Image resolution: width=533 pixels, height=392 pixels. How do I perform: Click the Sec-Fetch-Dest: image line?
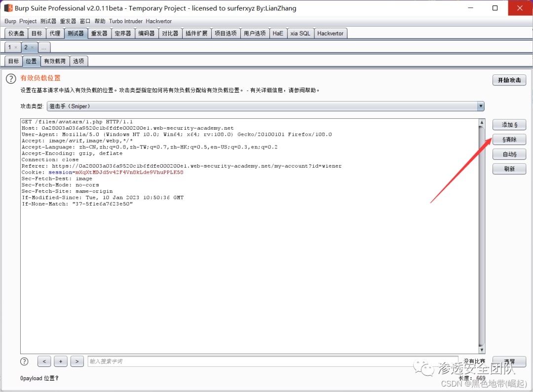[x=57, y=178]
